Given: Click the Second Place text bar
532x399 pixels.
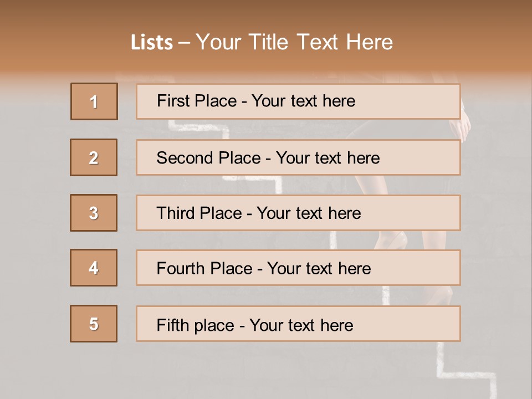Looking at the screenshot, I should (298, 157).
